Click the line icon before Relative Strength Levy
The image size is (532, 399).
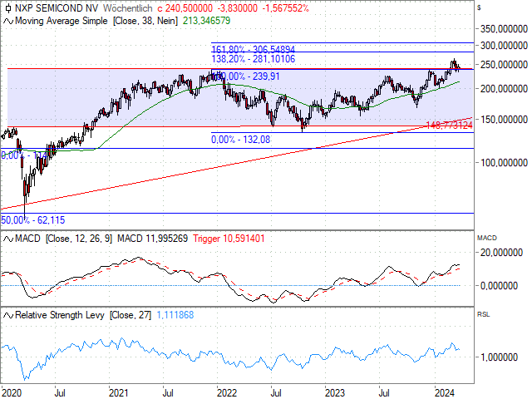tap(8, 316)
